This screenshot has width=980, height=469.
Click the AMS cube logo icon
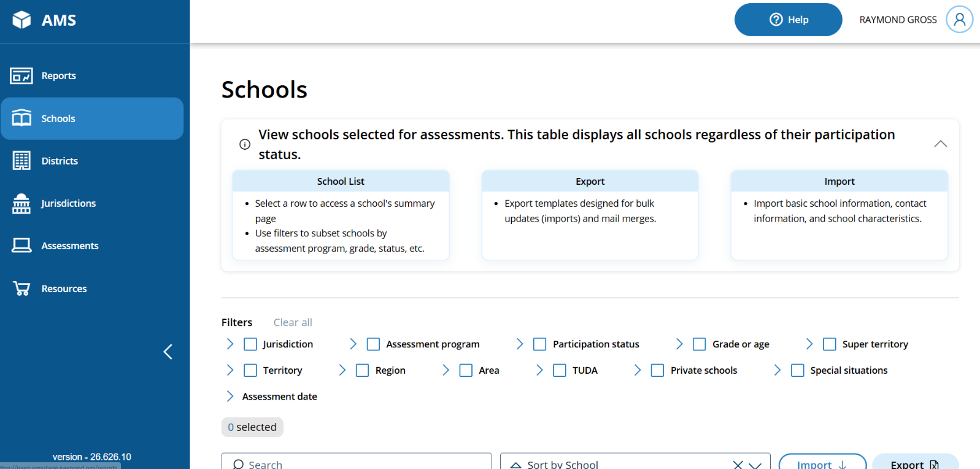click(x=21, y=20)
